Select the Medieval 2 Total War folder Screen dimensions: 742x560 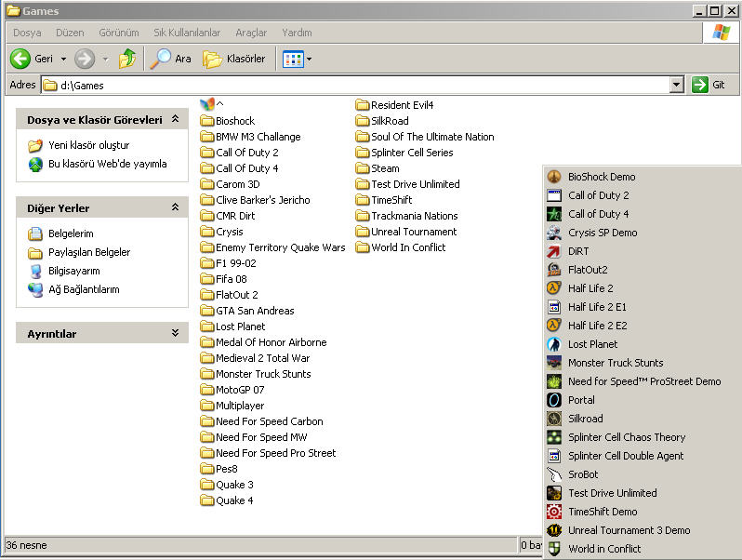pyautogui.click(x=256, y=358)
